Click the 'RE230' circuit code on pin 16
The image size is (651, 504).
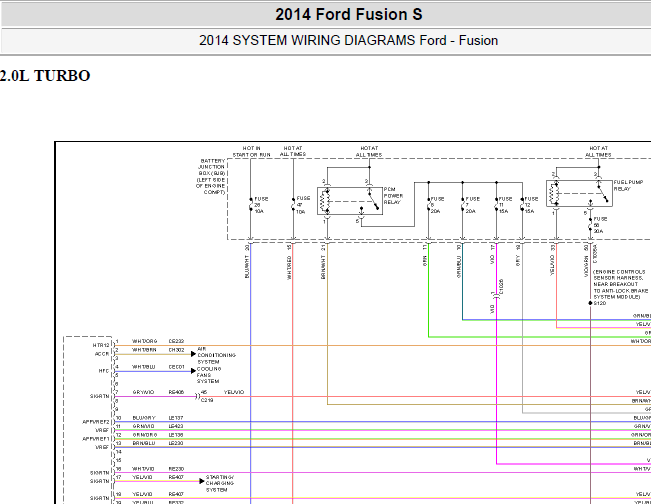click(176, 469)
